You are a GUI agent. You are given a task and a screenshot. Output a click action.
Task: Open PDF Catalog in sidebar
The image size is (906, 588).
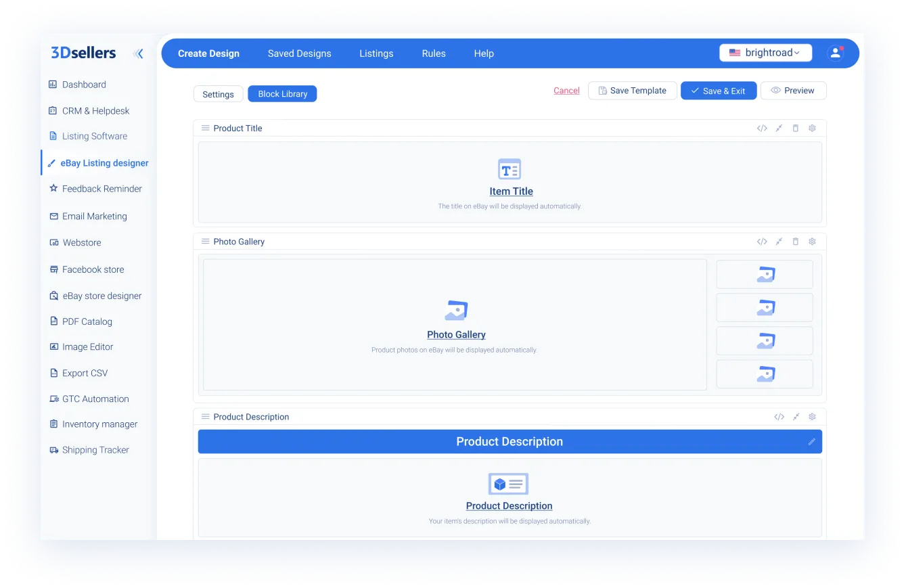pos(81,321)
